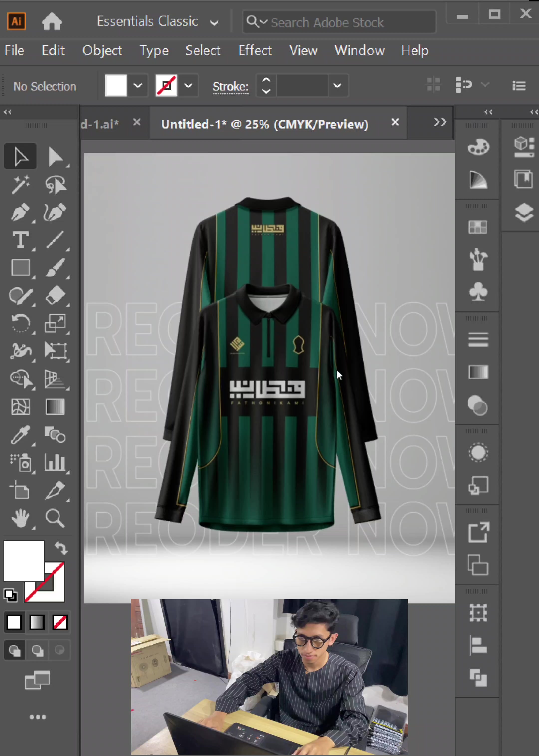Viewport: 539px width, 756px height.
Task: Select the Line Segment tool
Action: pos(55,240)
